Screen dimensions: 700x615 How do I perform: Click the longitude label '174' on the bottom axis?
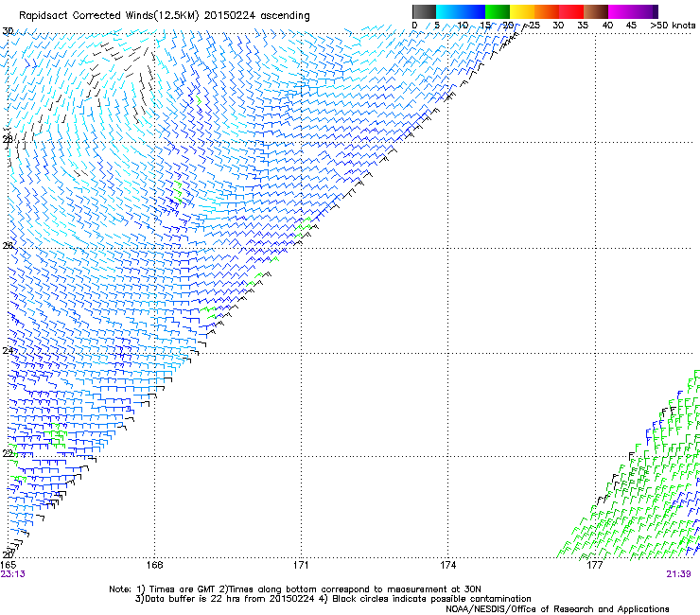[447, 565]
